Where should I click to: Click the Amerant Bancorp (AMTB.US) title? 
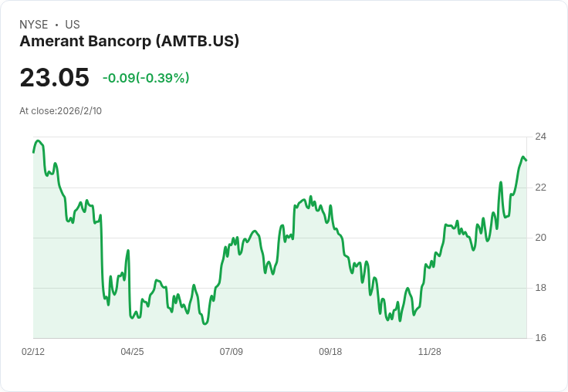130,42
